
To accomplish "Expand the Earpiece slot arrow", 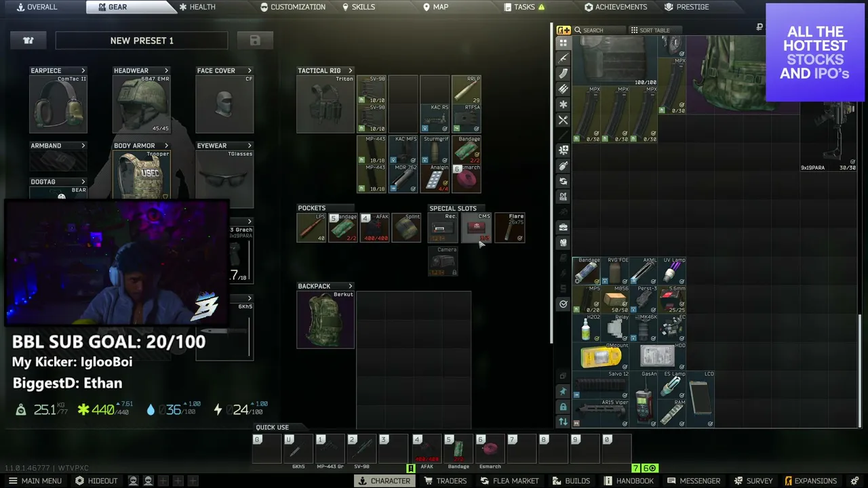I will pyautogui.click(x=83, y=70).
